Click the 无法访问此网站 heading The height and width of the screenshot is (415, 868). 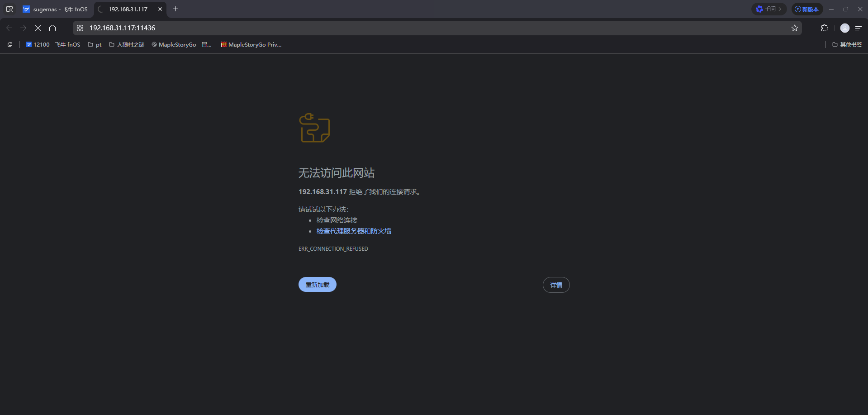337,173
